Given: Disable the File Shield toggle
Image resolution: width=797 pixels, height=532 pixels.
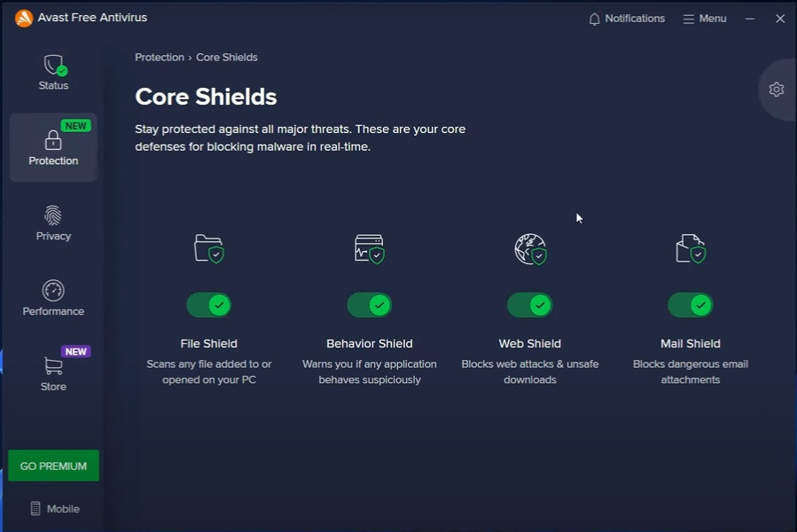Looking at the screenshot, I should pyautogui.click(x=209, y=305).
